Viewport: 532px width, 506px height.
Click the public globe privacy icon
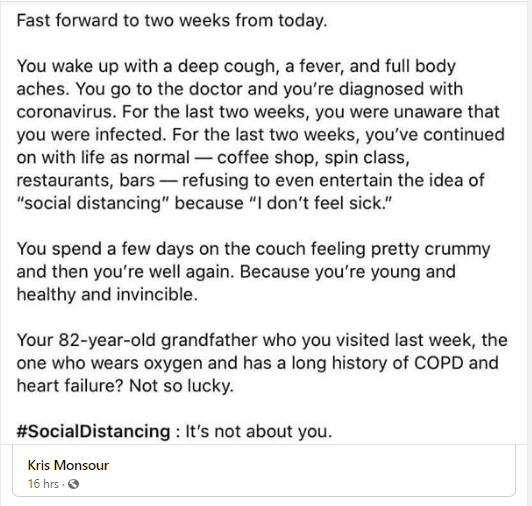coord(73,484)
